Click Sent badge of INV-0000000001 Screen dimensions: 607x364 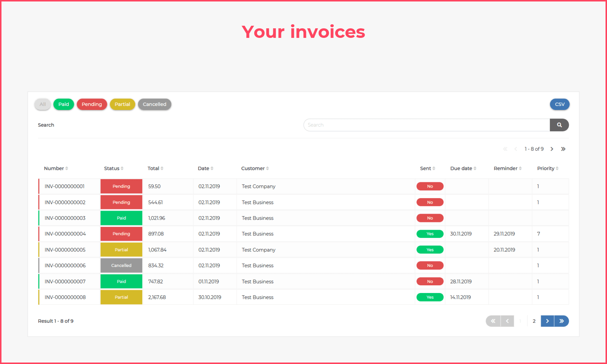click(x=430, y=186)
